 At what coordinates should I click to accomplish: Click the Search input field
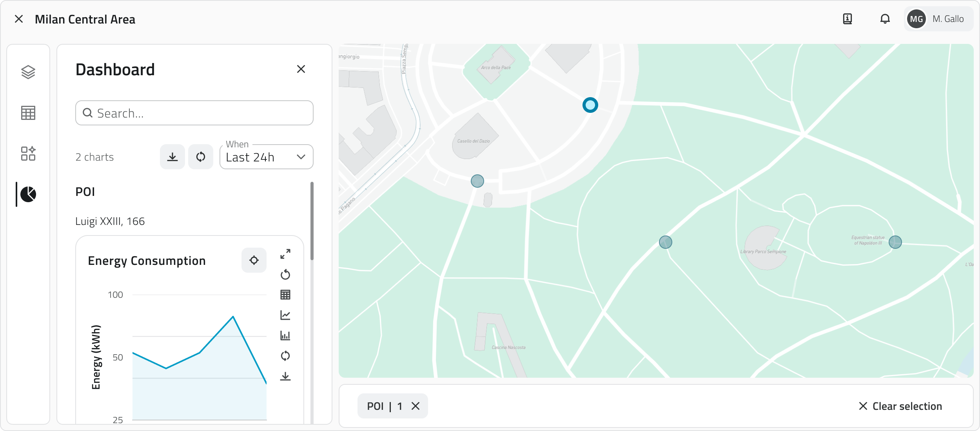click(x=194, y=113)
